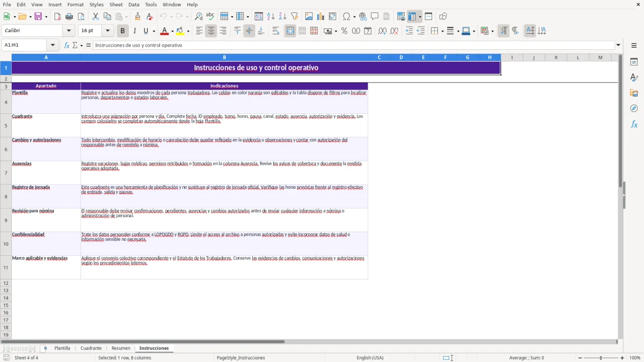Click the Function Wizard icon
Viewport: 644px width, 362px height.
tap(67, 45)
